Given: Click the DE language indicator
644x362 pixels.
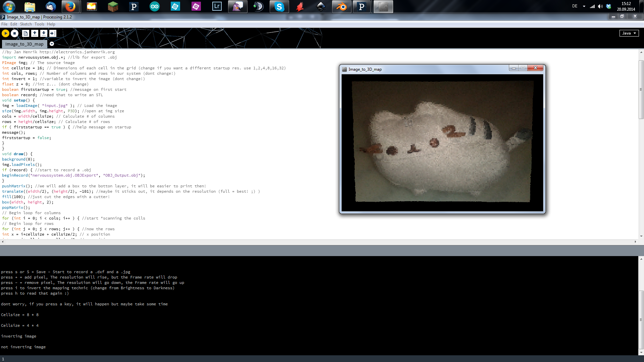Looking at the screenshot, I should (575, 6).
